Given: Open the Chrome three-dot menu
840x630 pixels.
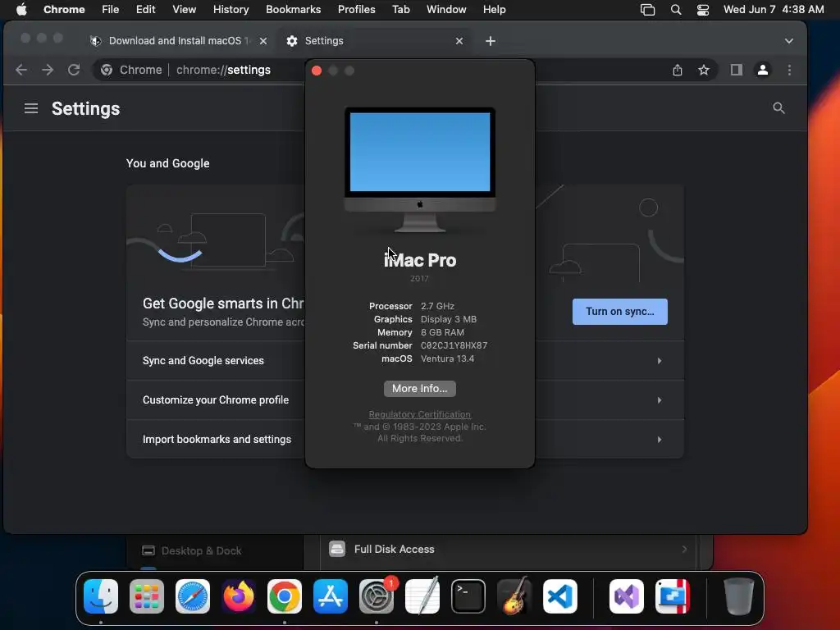Looking at the screenshot, I should (789, 70).
